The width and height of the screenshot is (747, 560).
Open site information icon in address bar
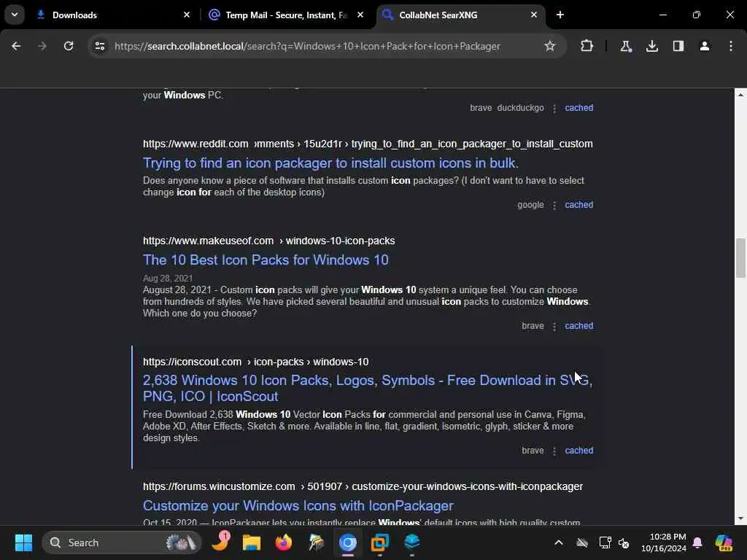point(99,46)
